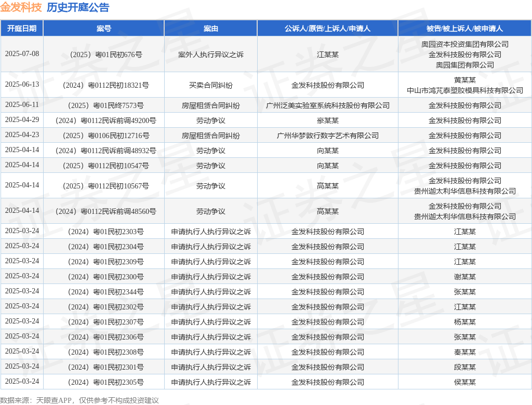Click defendant 奥园资本投资集团有限公司
This screenshot has width=532, height=405.
pyautogui.click(x=465, y=44)
